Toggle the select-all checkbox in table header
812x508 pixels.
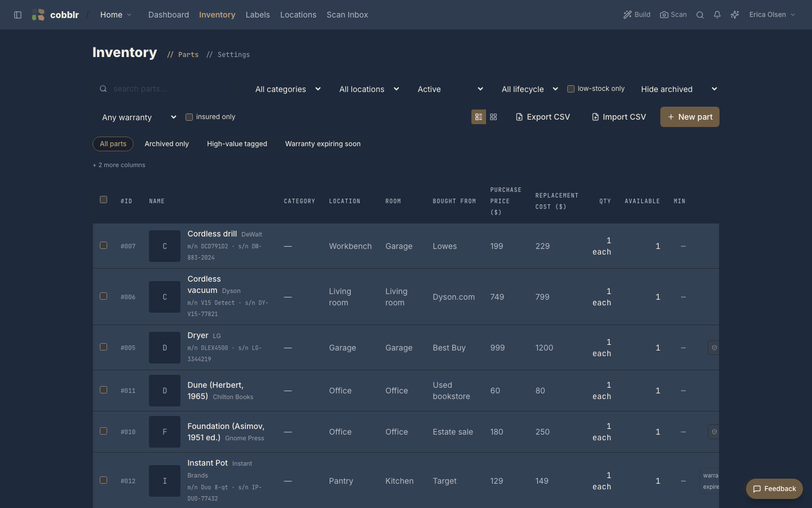[103, 199]
